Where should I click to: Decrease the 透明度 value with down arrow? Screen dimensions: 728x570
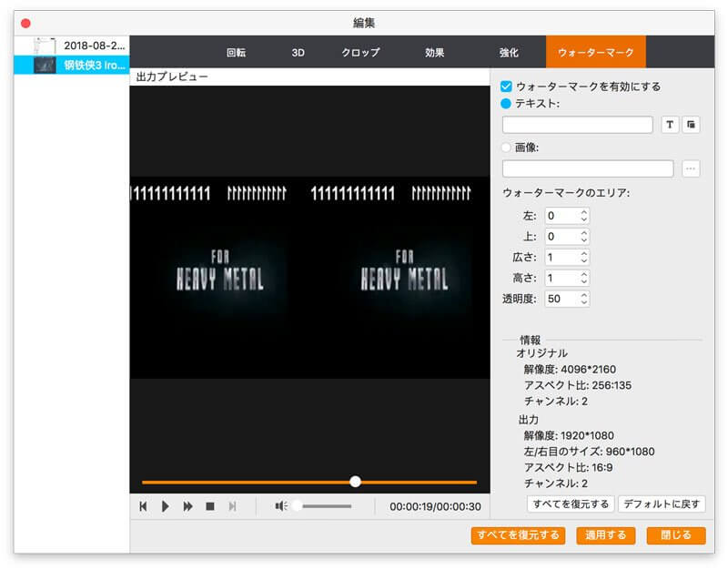click(584, 302)
